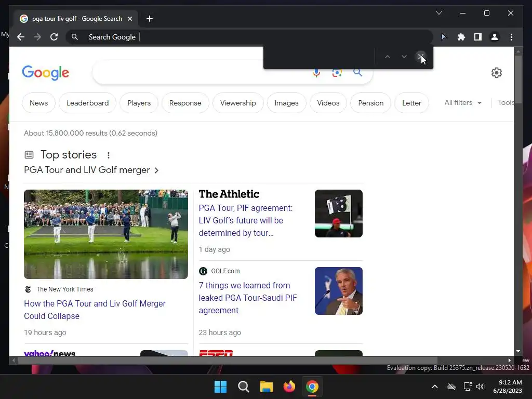Switch to Videos results
Viewport: 532px width, 399px height.
pos(328,103)
